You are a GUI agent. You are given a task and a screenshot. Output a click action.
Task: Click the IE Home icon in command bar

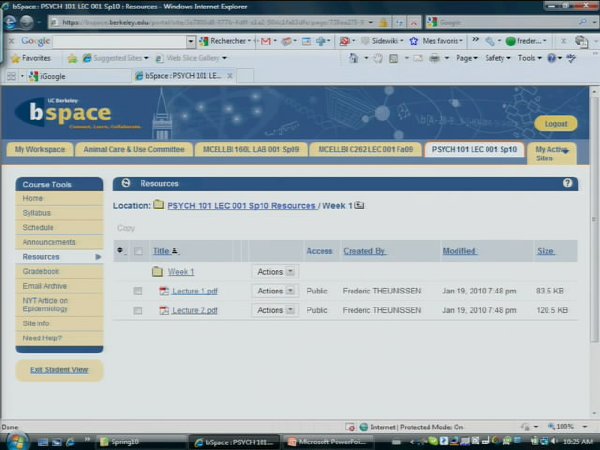(354, 58)
